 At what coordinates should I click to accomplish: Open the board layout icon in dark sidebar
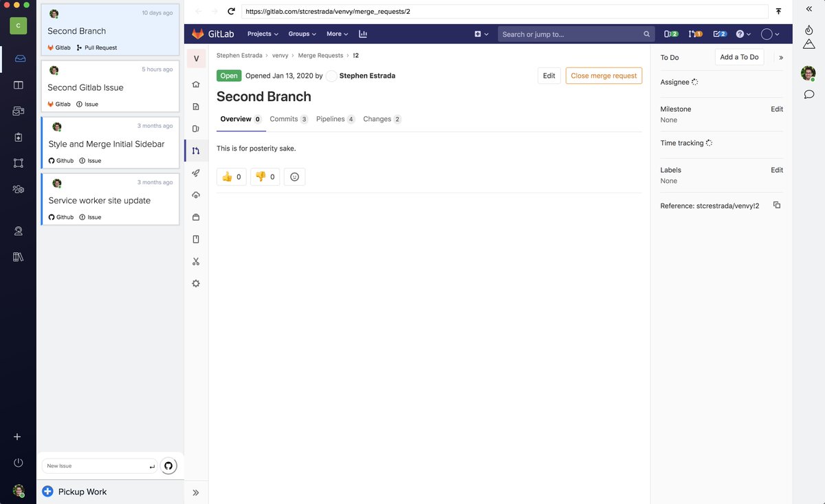point(19,85)
